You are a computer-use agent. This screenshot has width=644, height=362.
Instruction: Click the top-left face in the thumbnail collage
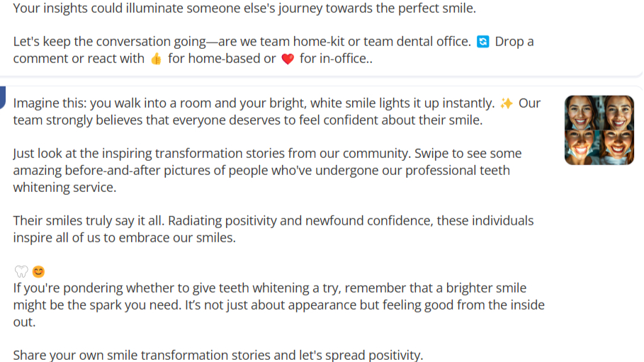[x=582, y=113]
